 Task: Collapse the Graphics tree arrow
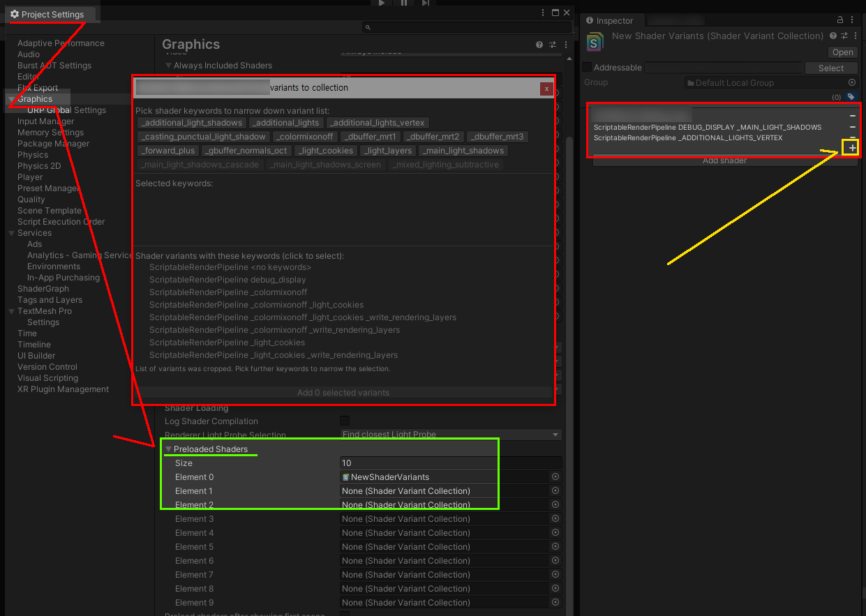10,99
